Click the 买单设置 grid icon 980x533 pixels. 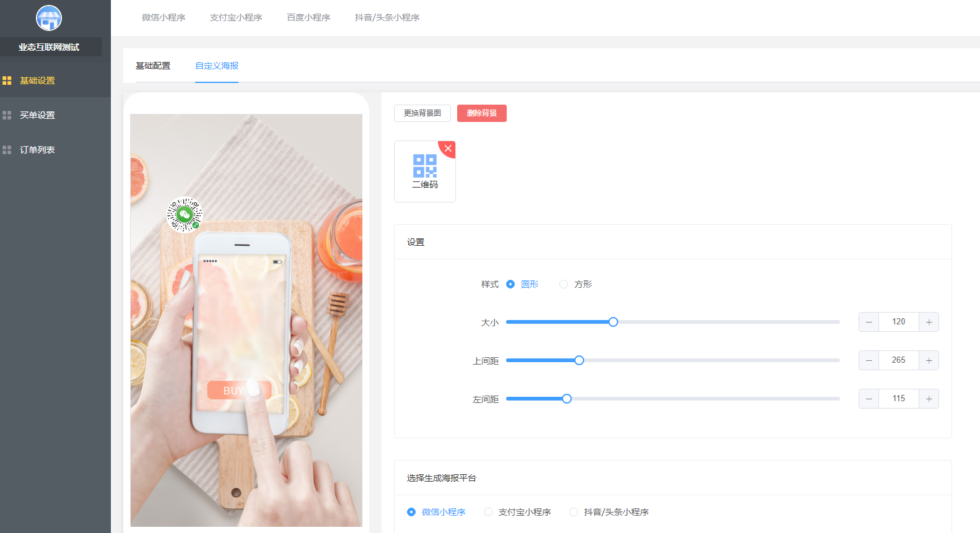point(7,115)
